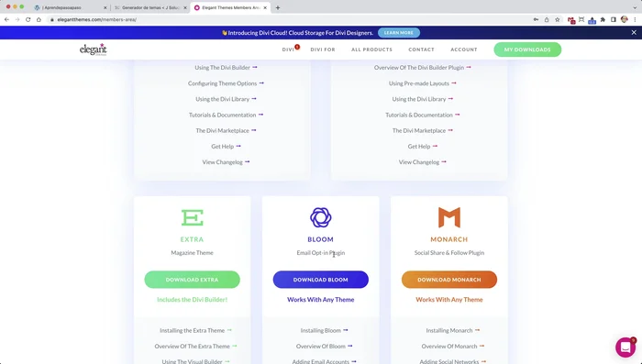
Task: Toggle the browser side panel icon
Action: tap(614, 19)
